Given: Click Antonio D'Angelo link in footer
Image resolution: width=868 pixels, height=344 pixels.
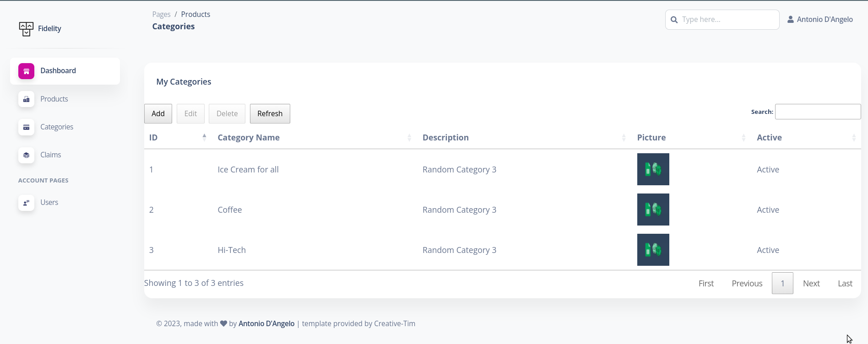Looking at the screenshot, I should click(x=266, y=323).
